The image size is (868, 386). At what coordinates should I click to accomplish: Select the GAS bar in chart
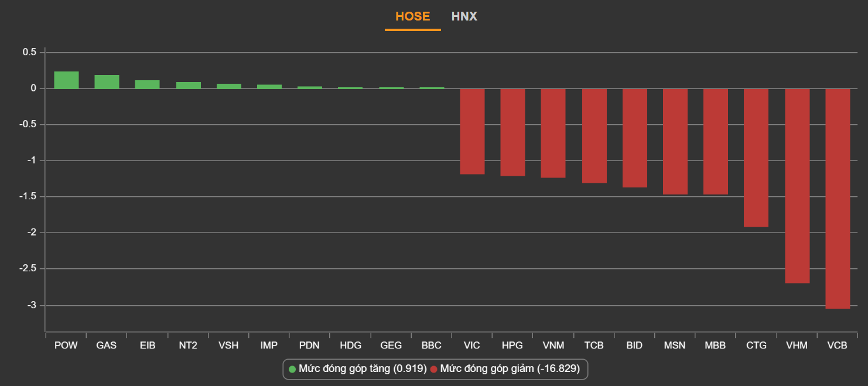point(107,82)
